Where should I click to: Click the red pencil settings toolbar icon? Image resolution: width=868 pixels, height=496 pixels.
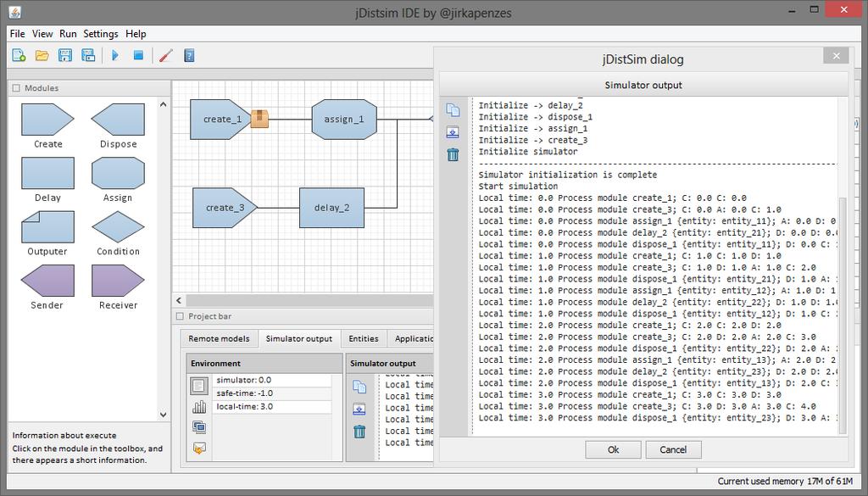pos(166,55)
